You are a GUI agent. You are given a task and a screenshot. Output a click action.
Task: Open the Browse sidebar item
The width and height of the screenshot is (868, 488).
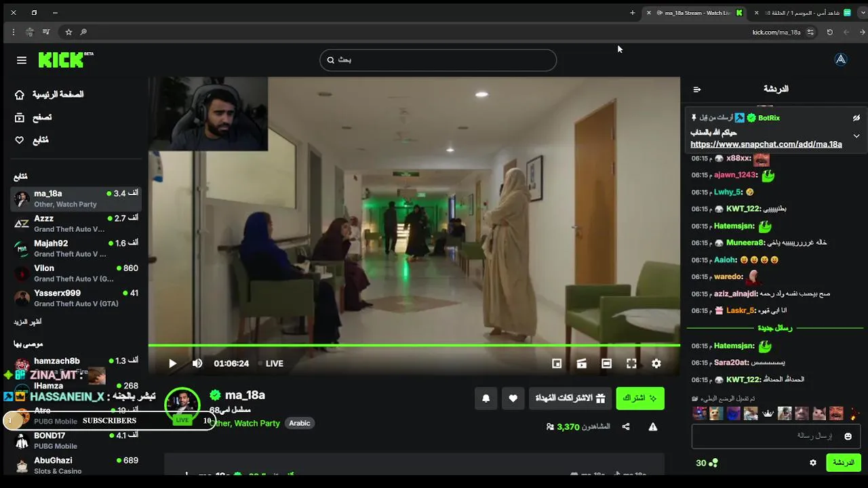pyautogui.click(x=33, y=117)
